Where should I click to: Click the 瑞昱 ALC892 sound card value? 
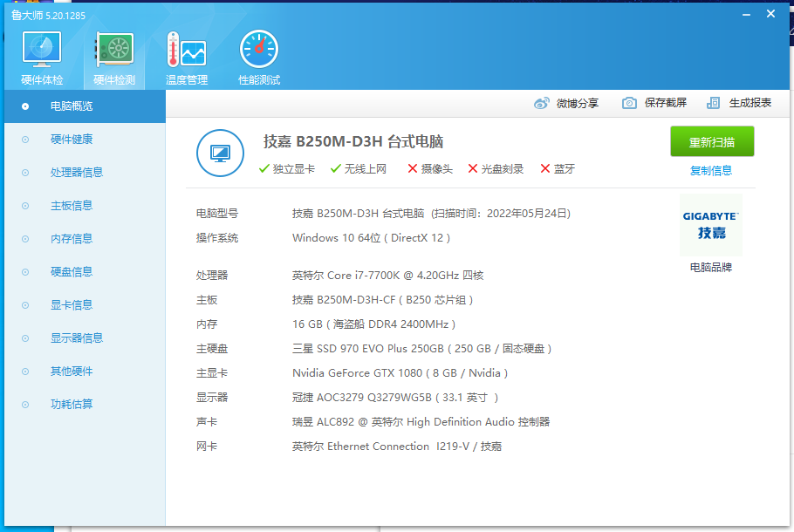(421, 421)
